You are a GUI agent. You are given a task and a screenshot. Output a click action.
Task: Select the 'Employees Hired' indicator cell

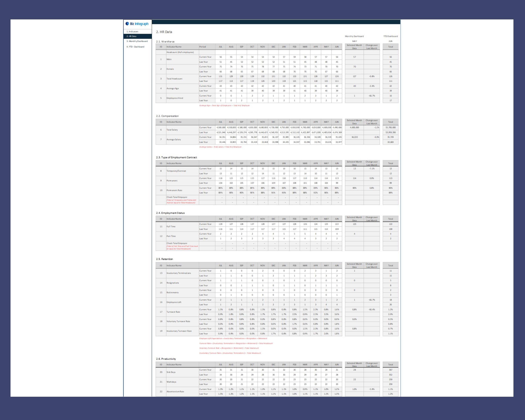pyautogui.click(x=182, y=98)
